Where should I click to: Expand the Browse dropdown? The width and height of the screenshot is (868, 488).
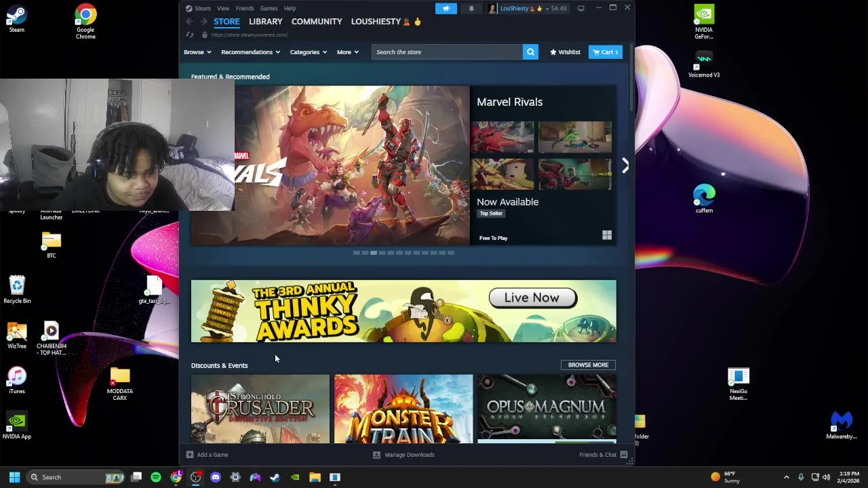click(197, 52)
